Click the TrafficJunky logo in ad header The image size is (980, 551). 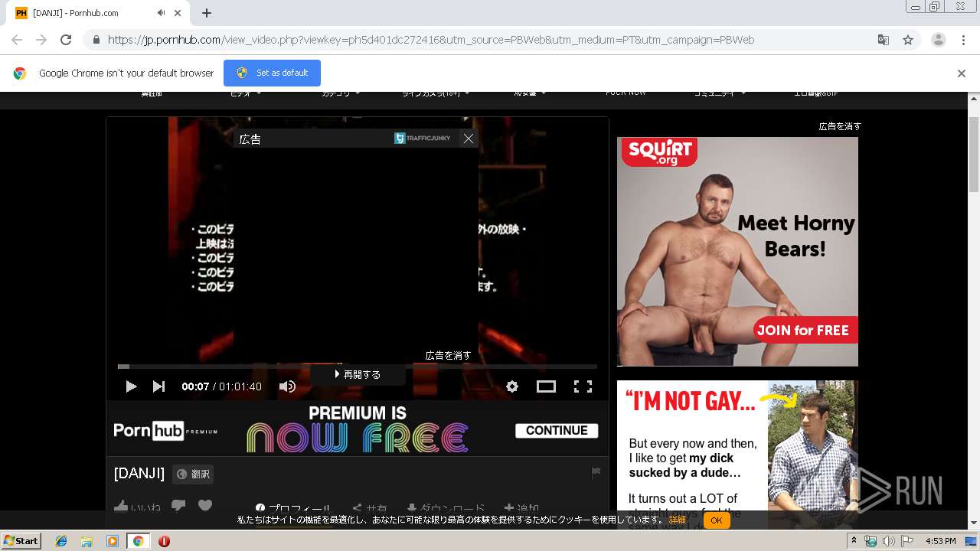click(423, 139)
